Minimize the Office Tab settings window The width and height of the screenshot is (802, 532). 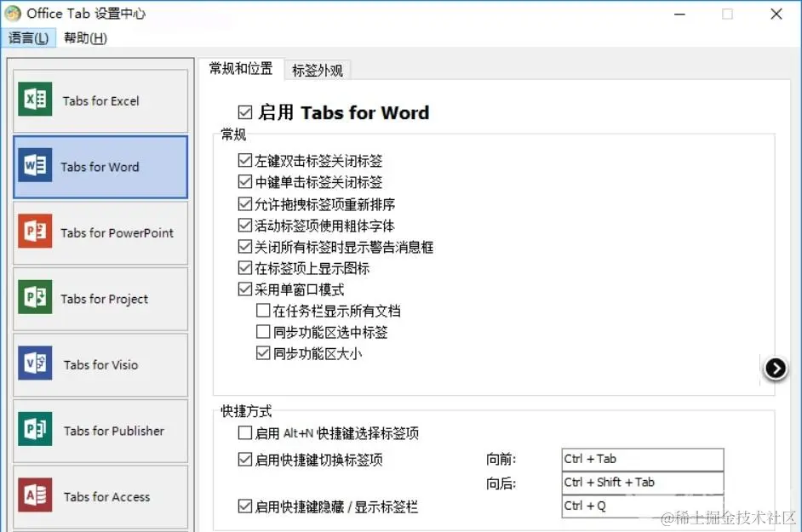679,14
